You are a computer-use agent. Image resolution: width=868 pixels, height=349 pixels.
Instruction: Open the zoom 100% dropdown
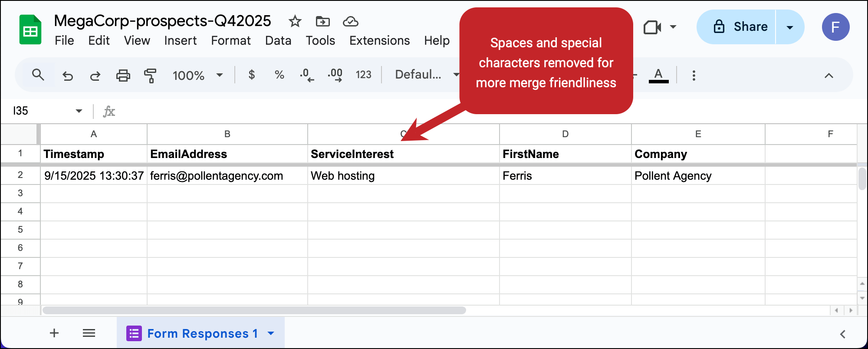(197, 76)
